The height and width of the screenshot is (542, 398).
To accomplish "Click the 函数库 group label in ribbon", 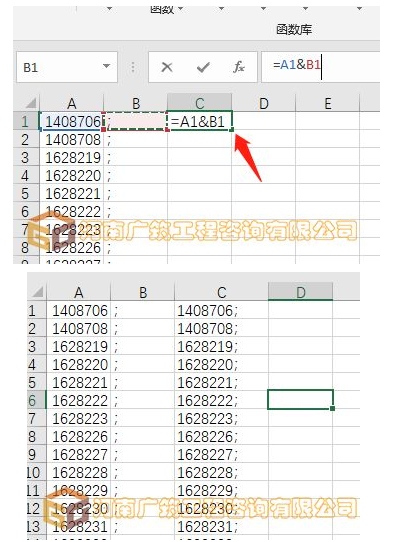I will pos(294,30).
